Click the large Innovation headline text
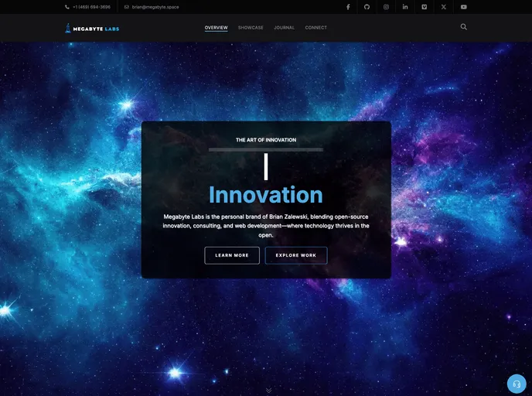 265,195
